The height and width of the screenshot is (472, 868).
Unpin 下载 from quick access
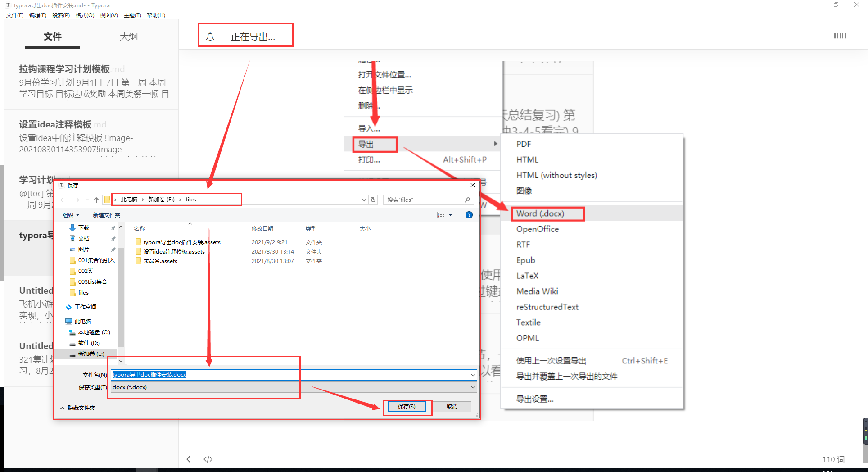[113, 227]
